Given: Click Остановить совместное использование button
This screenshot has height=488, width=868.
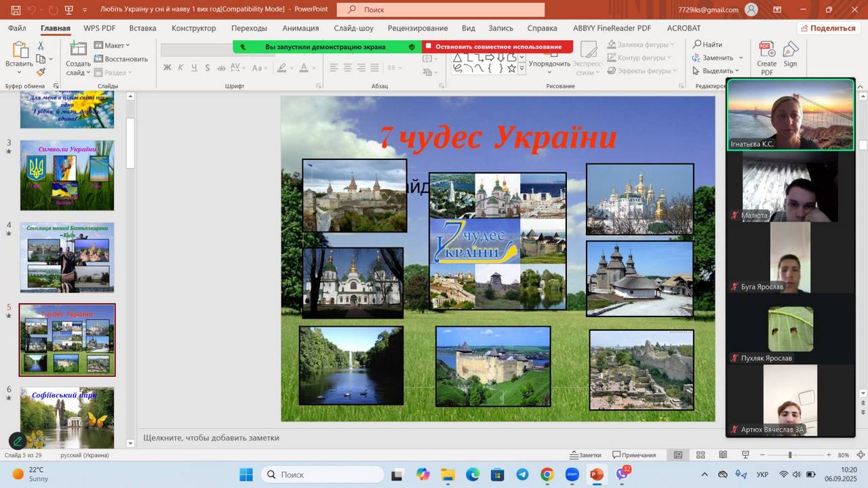Looking at the screenshot, I should (498, 47).
